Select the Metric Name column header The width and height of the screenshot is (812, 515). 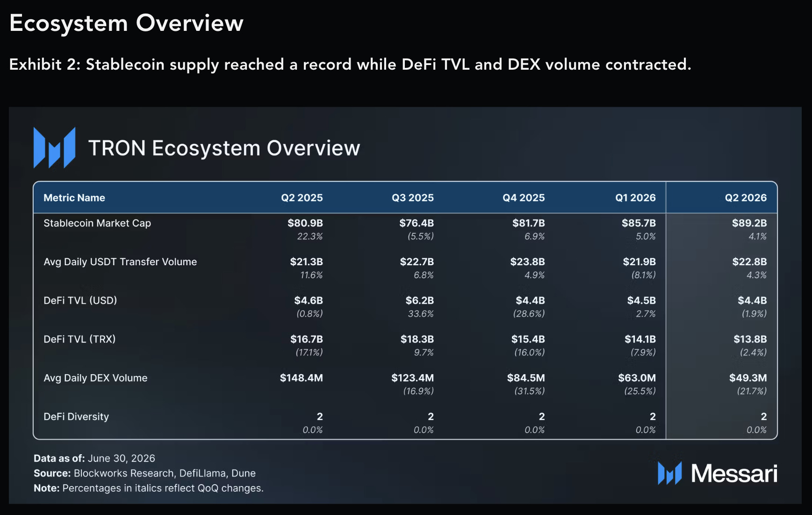pos(74,198)
